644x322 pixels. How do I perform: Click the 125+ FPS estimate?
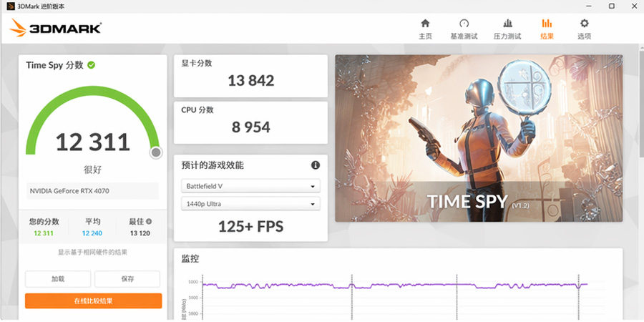click(x=250, y=226)
